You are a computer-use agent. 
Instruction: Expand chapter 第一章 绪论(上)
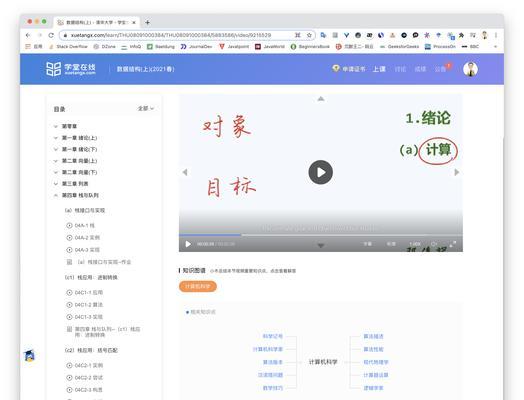76,138
